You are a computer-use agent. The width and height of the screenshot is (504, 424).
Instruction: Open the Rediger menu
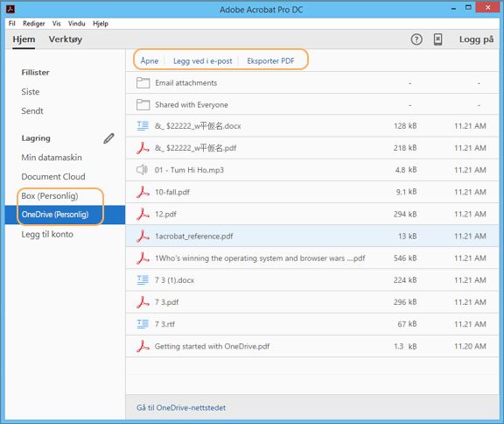34,24
